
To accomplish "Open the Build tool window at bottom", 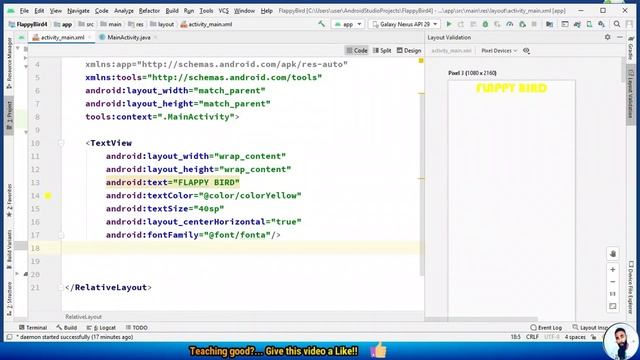I will pyautogui.click(x=67, y=327).
